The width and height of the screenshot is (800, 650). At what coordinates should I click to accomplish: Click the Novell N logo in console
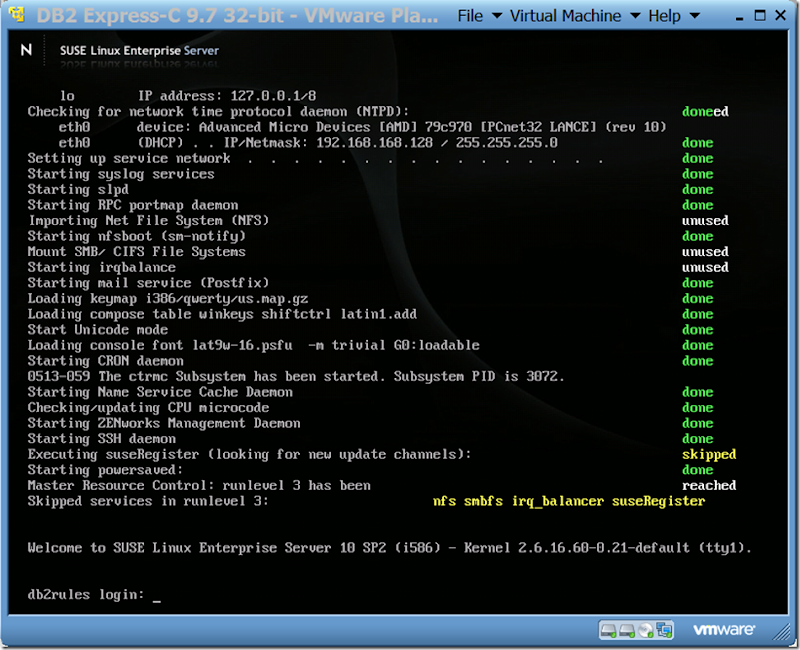26,49
